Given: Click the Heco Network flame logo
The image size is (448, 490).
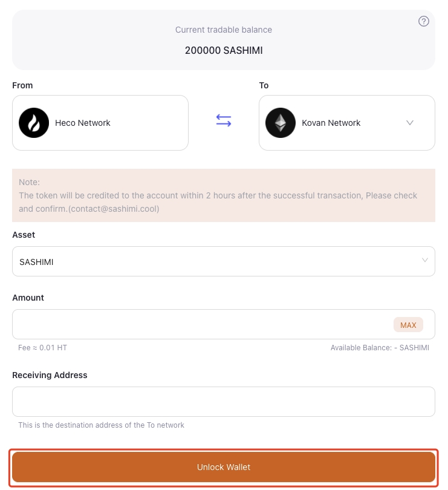Looking at the screenshot, I should [x=34, y=123].
